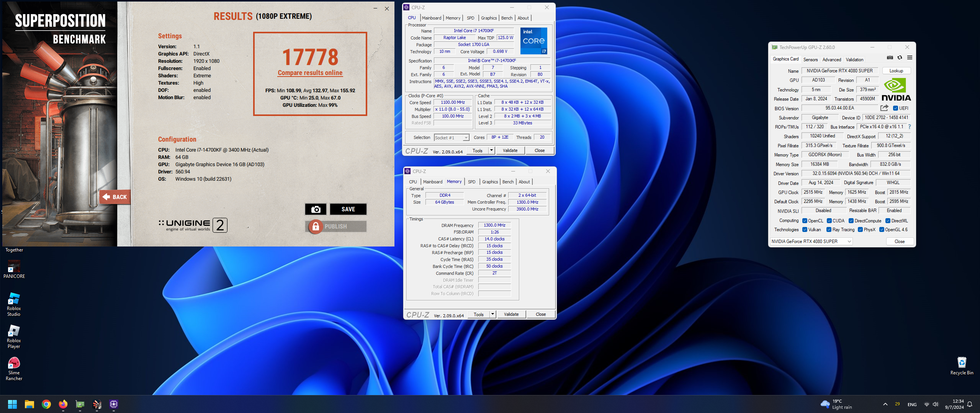This screenshot has width=980, height=413.
Task: Open the Advanced tab in GPU-Z
Action: point(832,60)
